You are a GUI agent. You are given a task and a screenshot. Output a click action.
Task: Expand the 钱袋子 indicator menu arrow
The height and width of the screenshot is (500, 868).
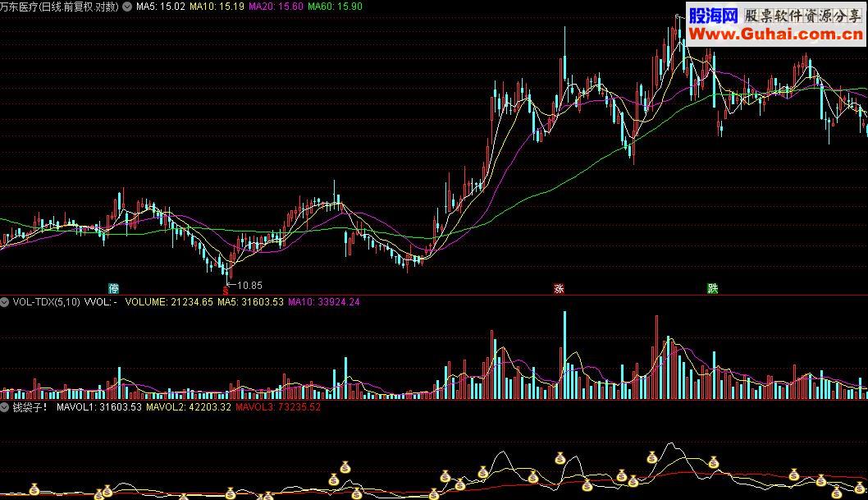4,407
